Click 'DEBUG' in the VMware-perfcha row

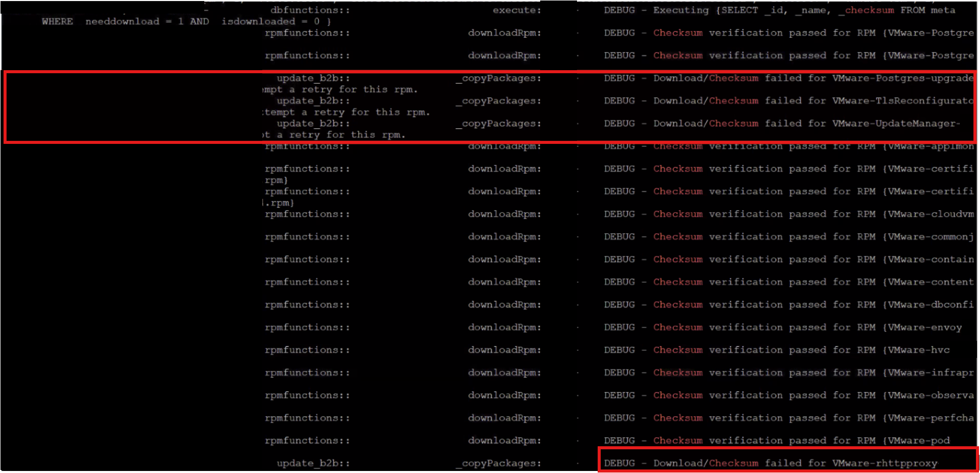[x=619, y=418]
